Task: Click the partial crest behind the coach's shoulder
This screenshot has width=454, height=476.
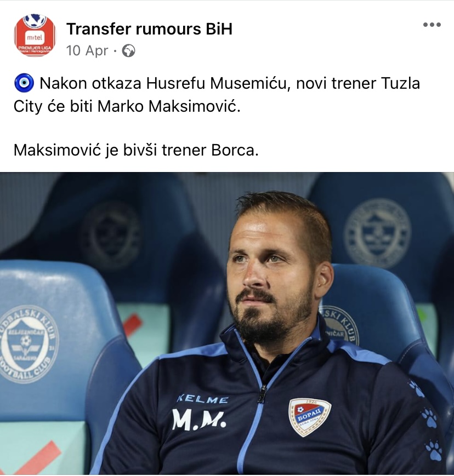Action: pyautogui.click(x=339, y=325)
